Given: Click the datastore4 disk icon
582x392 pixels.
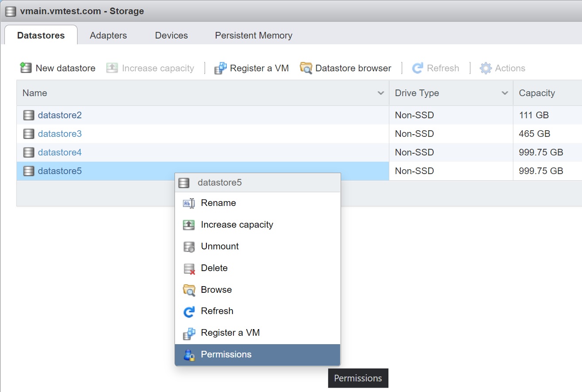Looking at the screenshot, I should [28, 153].
